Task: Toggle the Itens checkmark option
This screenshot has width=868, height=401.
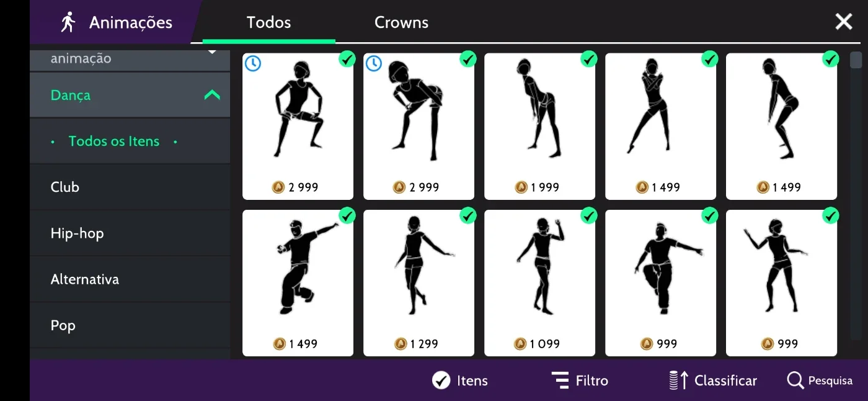Action: 441,381
